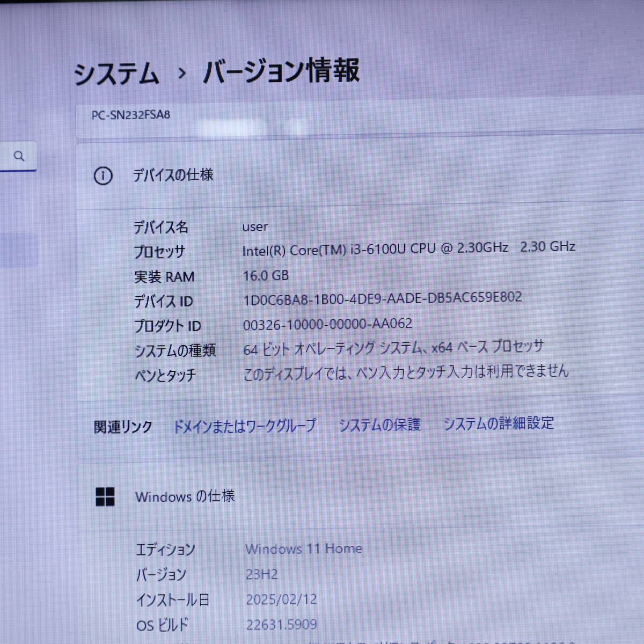Screen dimensions: 644x644
Task: Select version value 23H2
Action: click(x=262, y=574)
